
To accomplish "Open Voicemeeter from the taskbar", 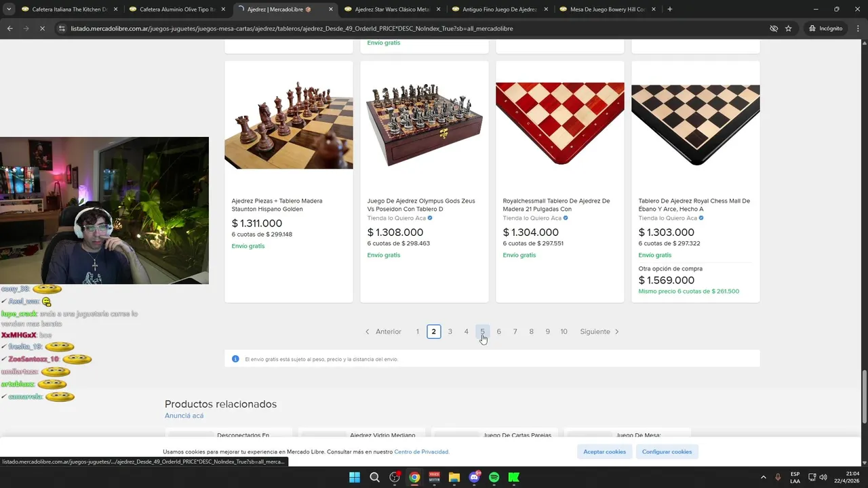I will pos(434,477).
